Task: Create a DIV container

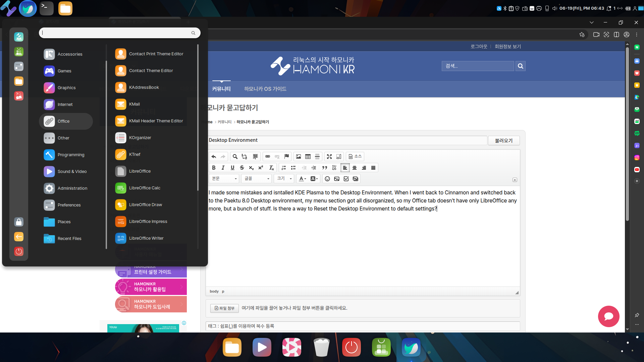Action: 334,168
